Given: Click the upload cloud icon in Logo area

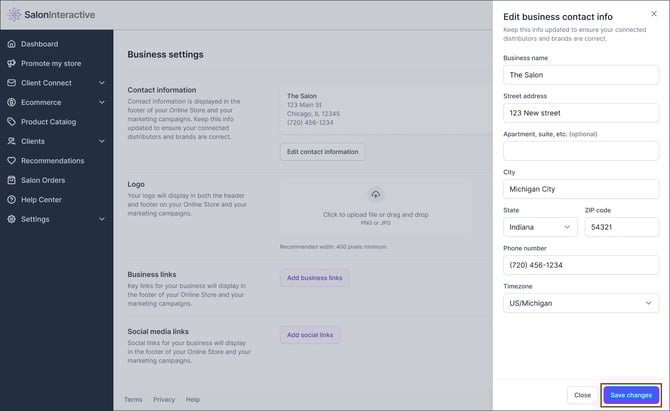Looking at the screenshot, I should (x=376, y=194).
